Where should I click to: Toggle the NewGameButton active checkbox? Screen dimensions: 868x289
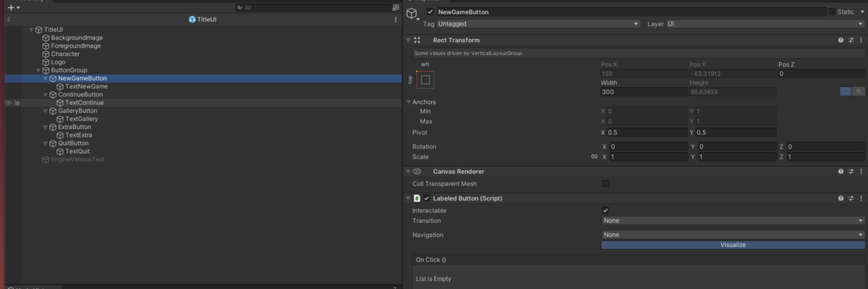click(430, 12)
